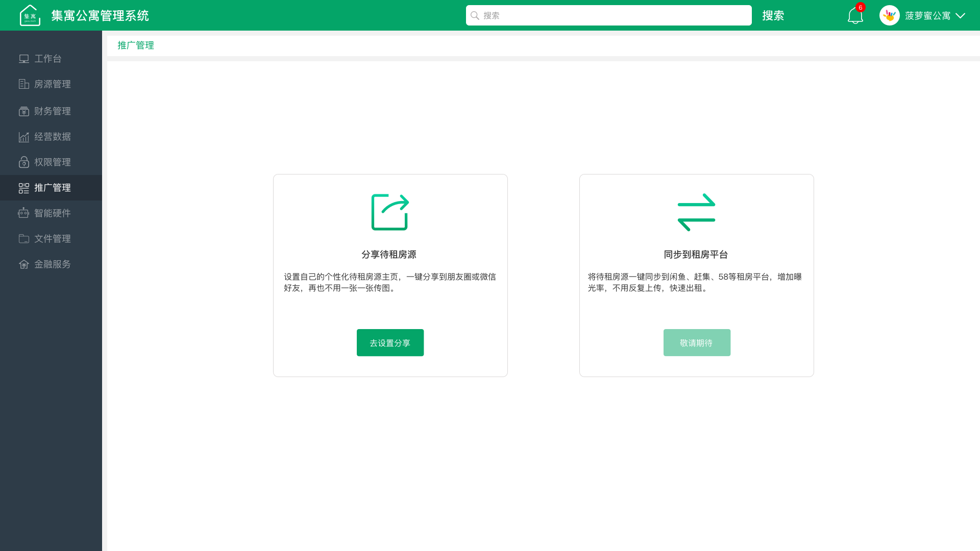This screenshot has height=551, width=980.
Task: Open 智能硬件 section
Action: coord(51,213)
